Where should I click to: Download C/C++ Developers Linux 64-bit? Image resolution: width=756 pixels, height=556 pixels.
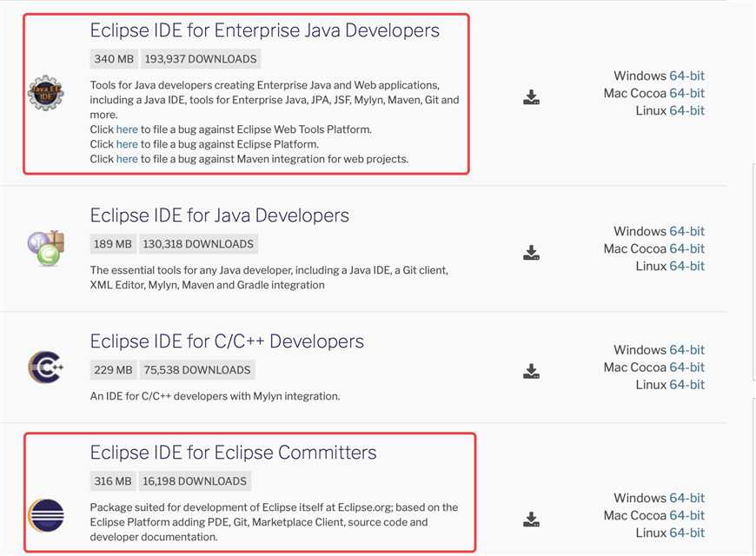(686, 384)
